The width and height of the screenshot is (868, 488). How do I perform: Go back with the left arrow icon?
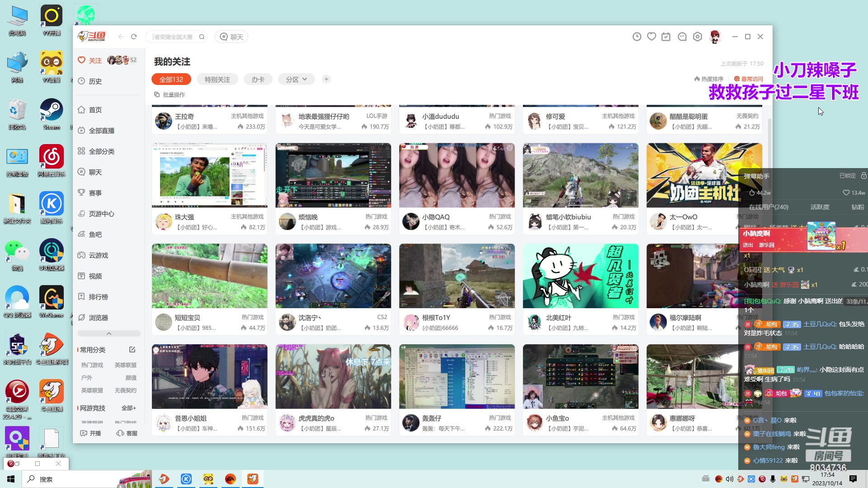pyautogui.click(x=121, y=37)
